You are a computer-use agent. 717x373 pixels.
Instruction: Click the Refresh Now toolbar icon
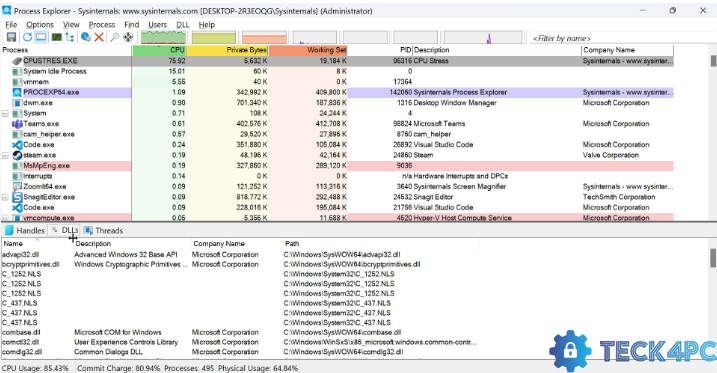click(27, 37)
